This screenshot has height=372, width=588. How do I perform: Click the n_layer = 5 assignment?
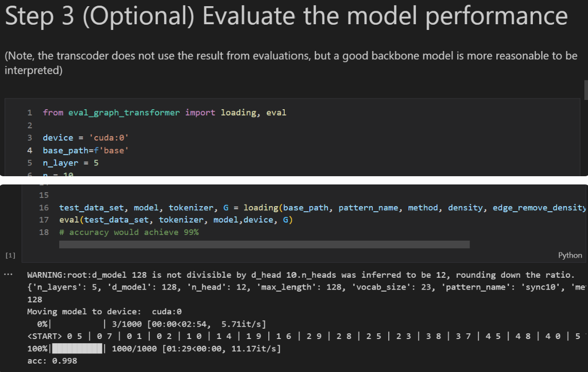71,163
